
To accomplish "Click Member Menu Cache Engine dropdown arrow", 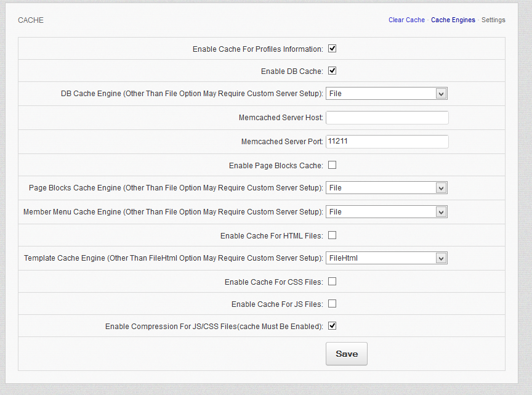I will pyautogui.click(x=440, y=212).
